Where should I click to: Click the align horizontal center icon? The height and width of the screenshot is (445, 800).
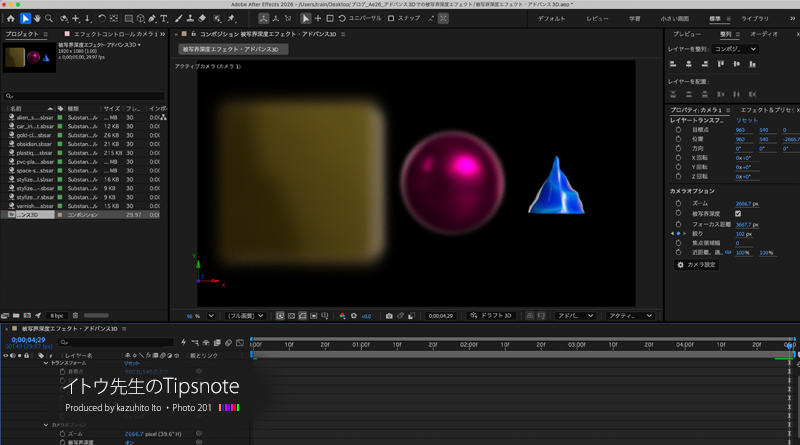click(689, 64)
